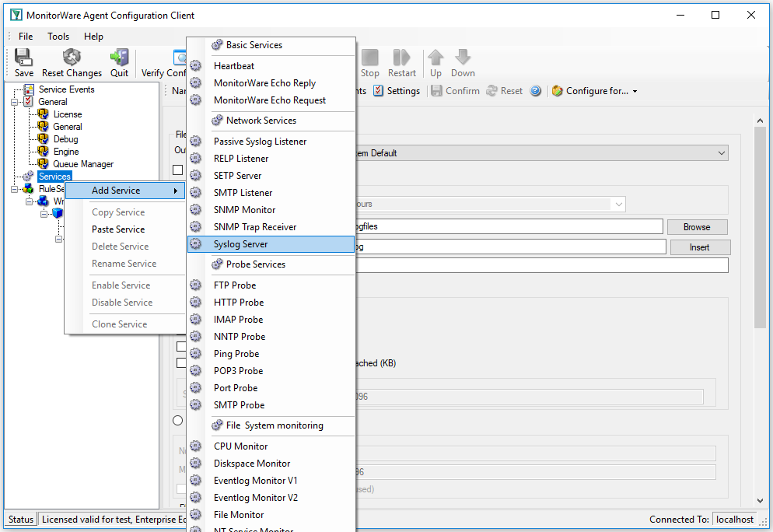The width and height of the screenshot is (773, 532).
Task: Select the radio button left of File System monitoring
Action: [178, 421]
